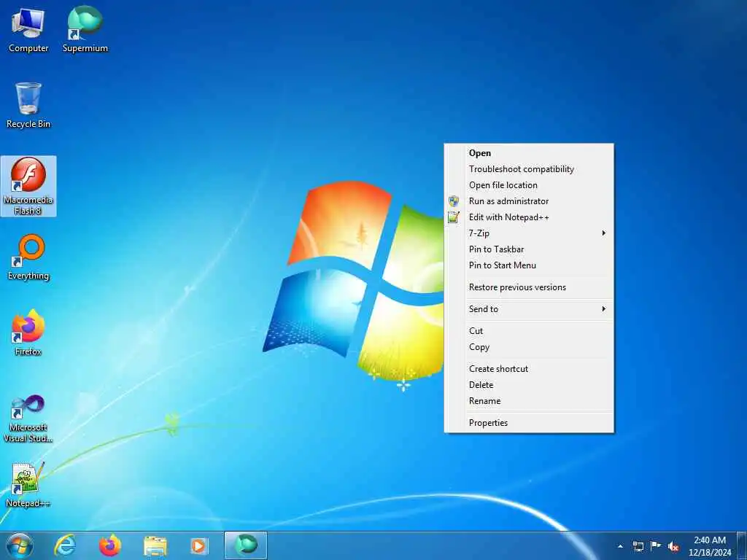
Task: Launch Internet Explorer from the taskbar
Action: 65,545
